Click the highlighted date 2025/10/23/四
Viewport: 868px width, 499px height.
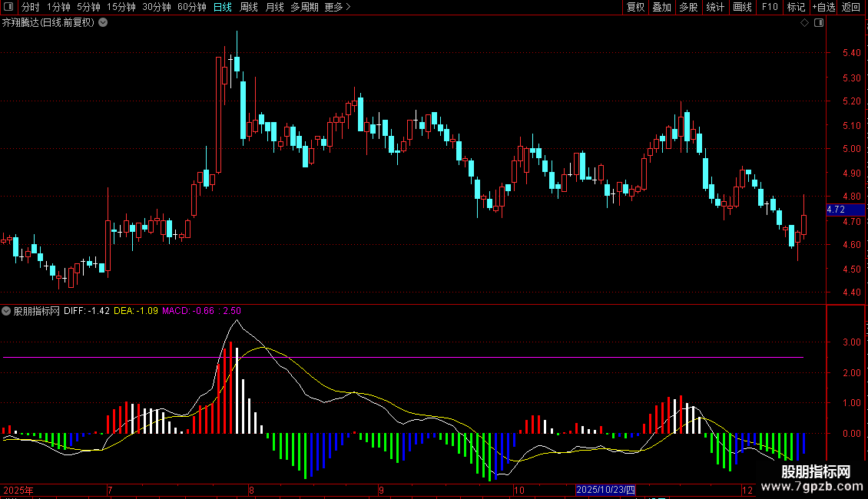pyautogui.click(x=605, y=490)
